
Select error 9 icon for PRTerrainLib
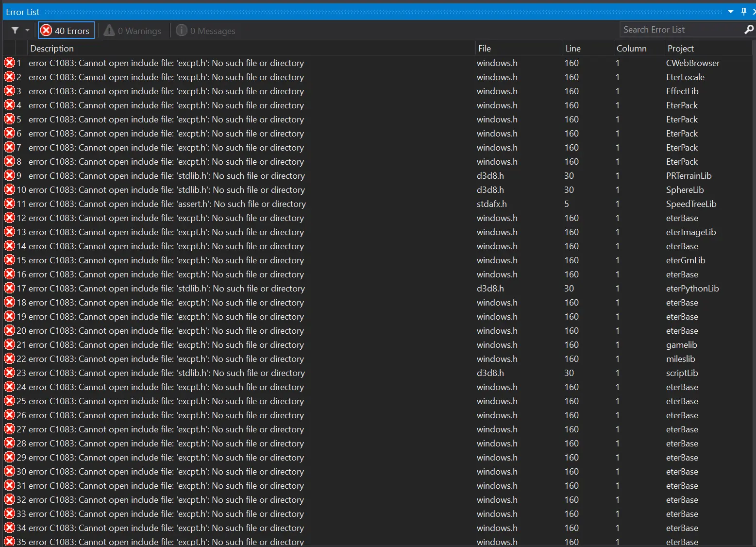click(9, 175)
